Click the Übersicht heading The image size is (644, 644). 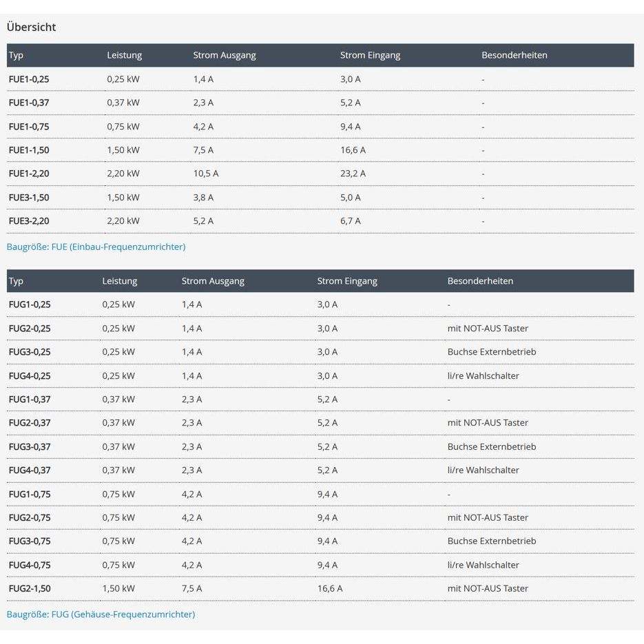point(32,28)
